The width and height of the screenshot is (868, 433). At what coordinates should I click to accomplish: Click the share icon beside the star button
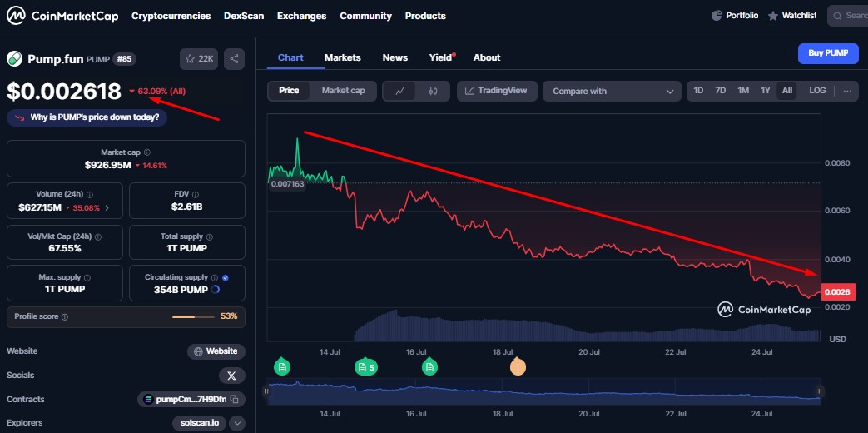click(x=234, y=59)
